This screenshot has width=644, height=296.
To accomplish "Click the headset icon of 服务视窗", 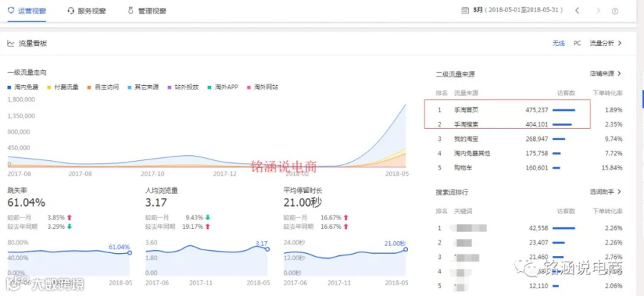I will tap(71, 11).
